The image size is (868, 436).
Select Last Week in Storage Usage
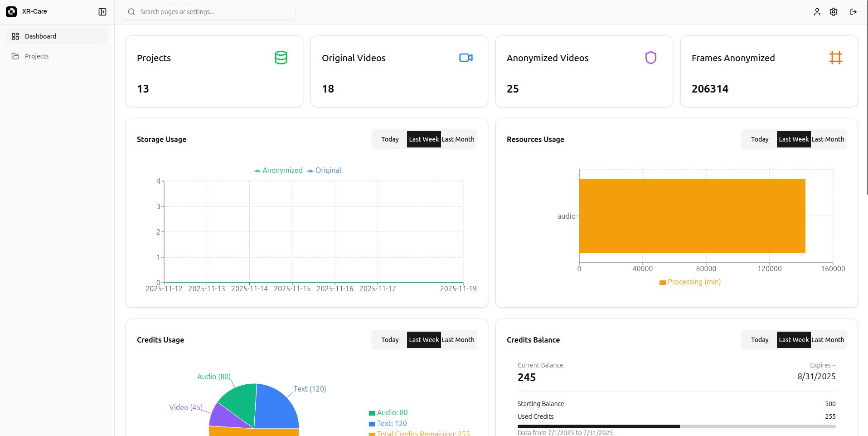click(x=424, y=139)
